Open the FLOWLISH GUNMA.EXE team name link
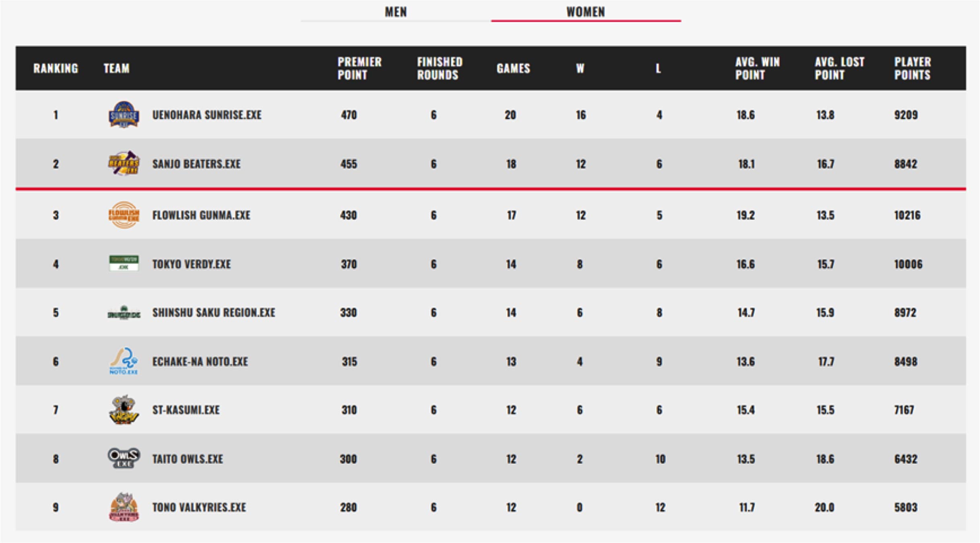Viewport: 980px width, 543px height. (x=201, y=215)
